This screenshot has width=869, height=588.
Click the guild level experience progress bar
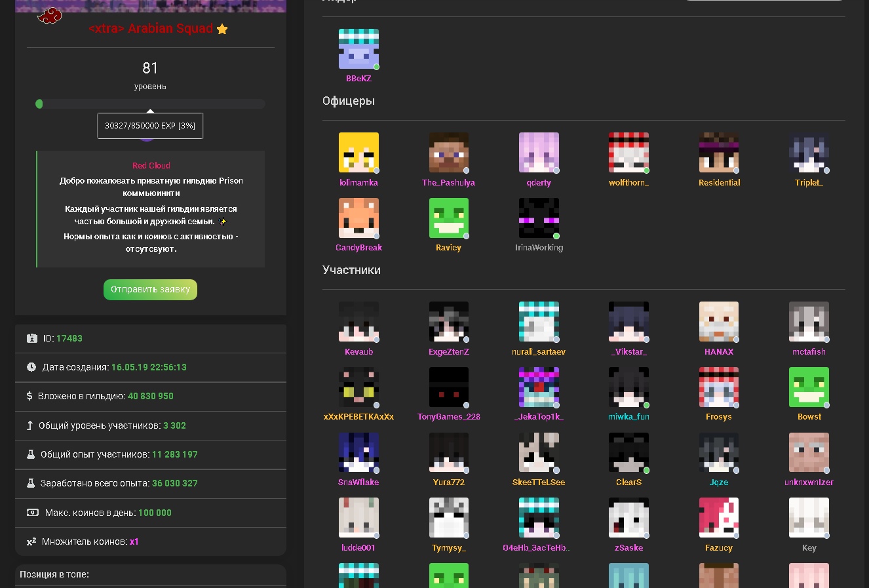click(x=151, y=104)
